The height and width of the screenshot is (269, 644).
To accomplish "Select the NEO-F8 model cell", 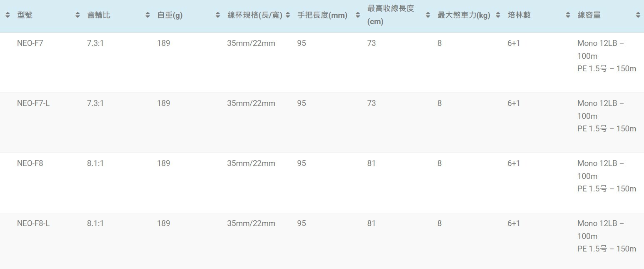I will coord(30,163).
